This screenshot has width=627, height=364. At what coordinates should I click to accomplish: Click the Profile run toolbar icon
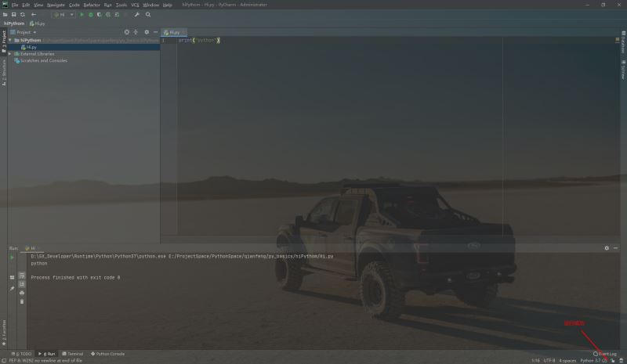click(108, 15)
